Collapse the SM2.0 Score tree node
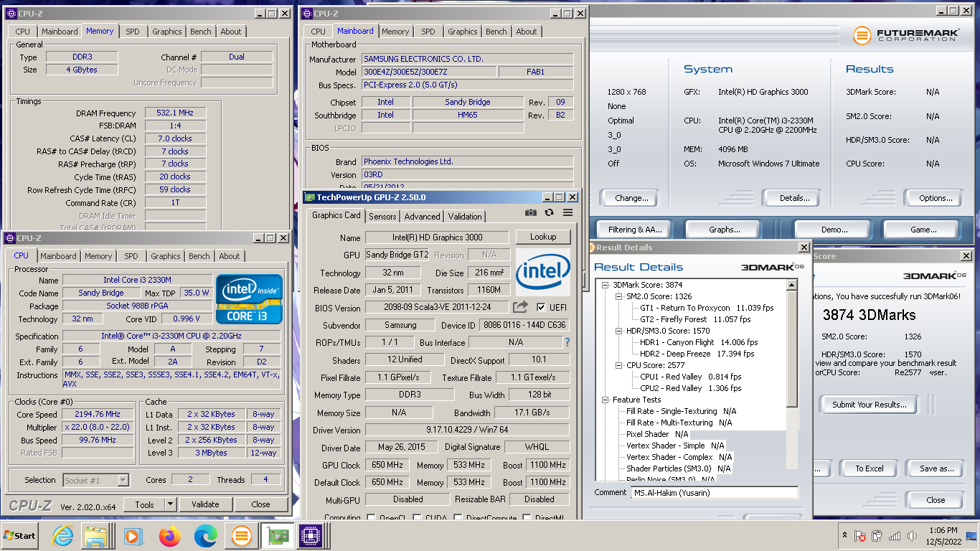Image resolution: width=980 pixels, height=551 pixels. tap(619, 296)
